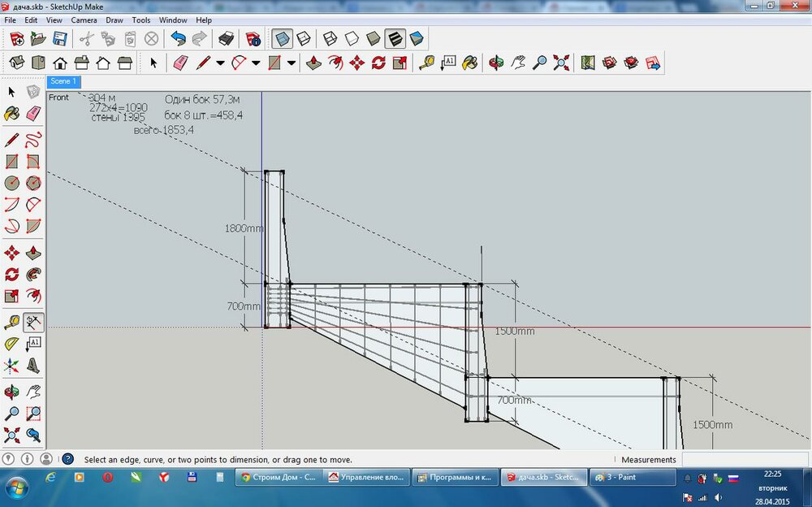812x507 pixels.
Task: Open the Строим Дом Chrome taskbar window
Action: [x=278, y=478]
